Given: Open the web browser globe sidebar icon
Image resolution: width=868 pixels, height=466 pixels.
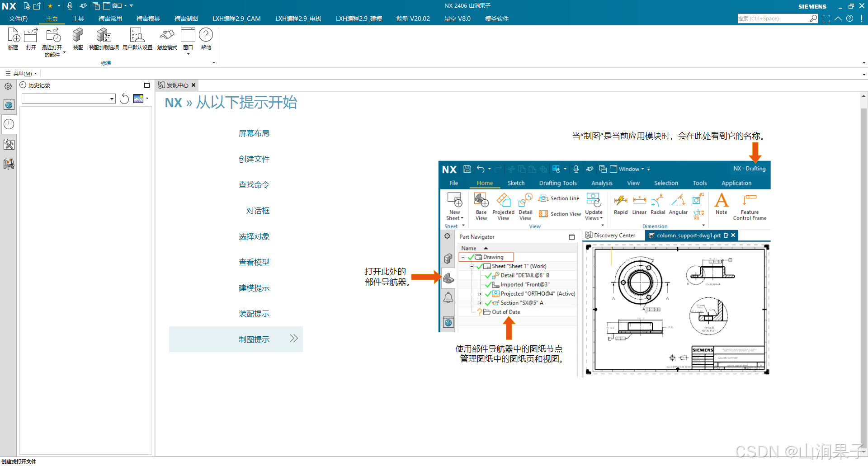Looking at the screenshot, I should [9, 105].
